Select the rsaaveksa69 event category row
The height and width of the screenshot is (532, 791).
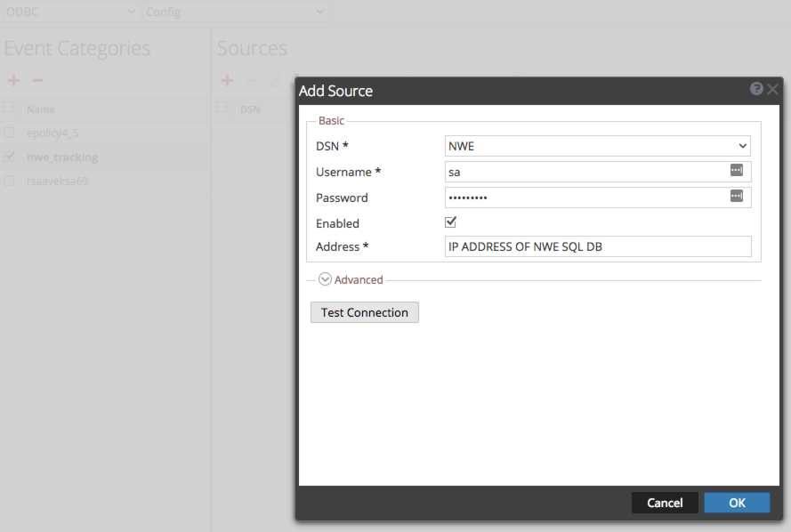tap(105, 181)
